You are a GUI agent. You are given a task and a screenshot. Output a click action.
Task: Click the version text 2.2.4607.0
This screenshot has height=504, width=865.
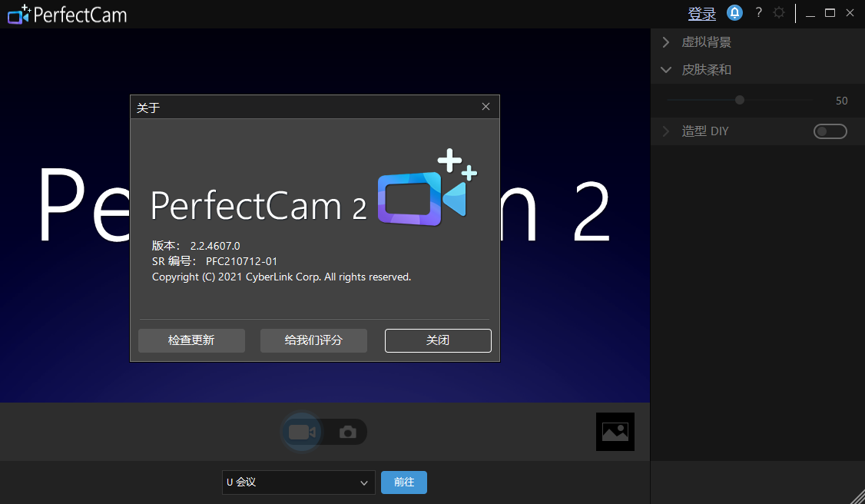[215, 246]
